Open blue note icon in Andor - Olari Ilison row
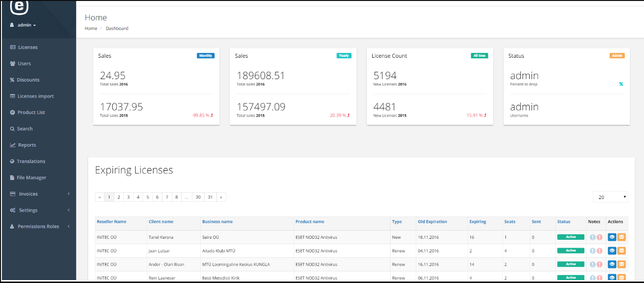The width and height of the screenshot is (644, 283). (593, 265)
